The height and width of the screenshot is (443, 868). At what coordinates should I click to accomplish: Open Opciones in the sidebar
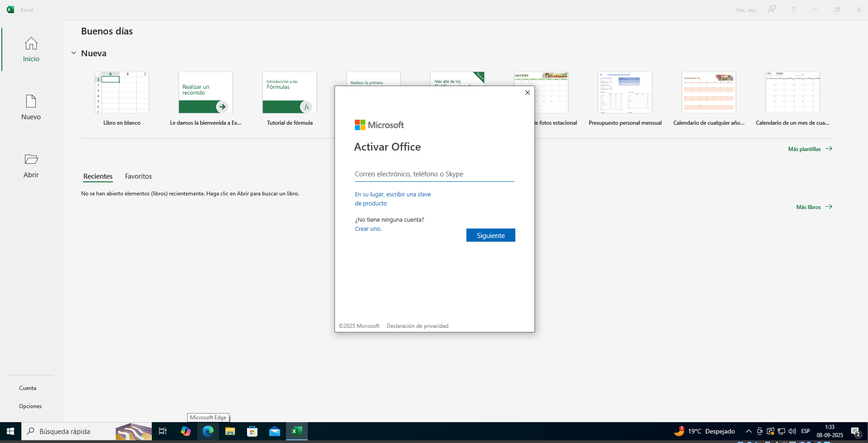click(30, 406)
